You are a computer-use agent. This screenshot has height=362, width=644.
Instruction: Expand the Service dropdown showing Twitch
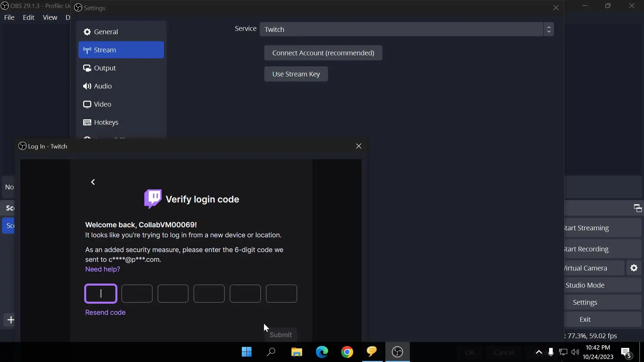click(x=406, y=29)
